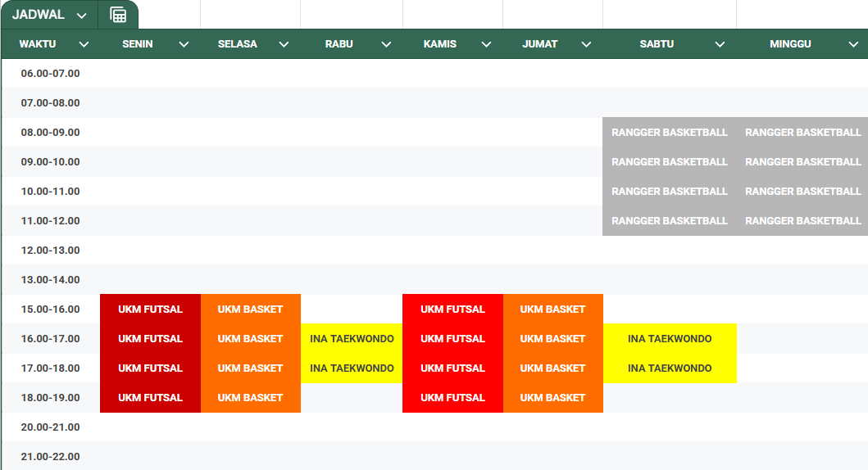
Task: Select the red UKM FUTSAL cell Senin 15.00-16.00
Action: coord(150,310)
